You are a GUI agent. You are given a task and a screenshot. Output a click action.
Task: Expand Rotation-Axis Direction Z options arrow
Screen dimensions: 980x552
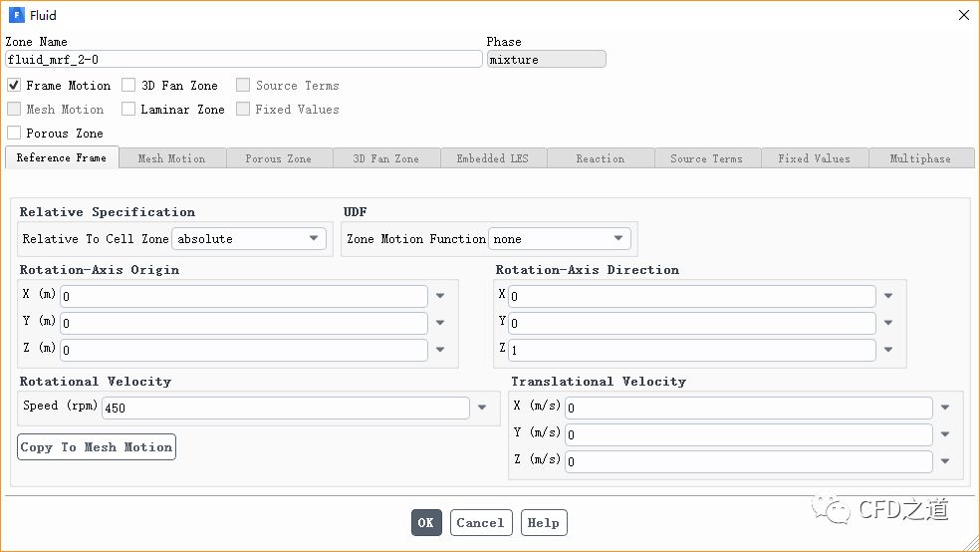pos(888,351)
